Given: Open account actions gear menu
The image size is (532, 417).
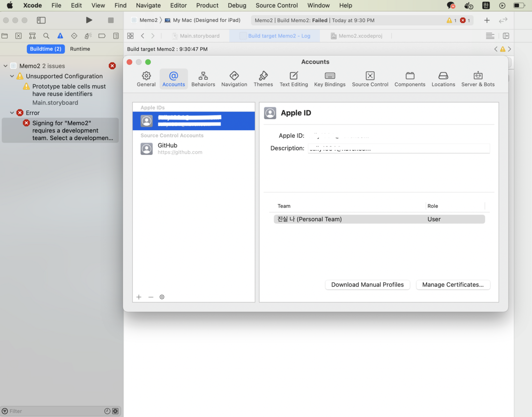Looking at the screenshot, I should 162,297.
